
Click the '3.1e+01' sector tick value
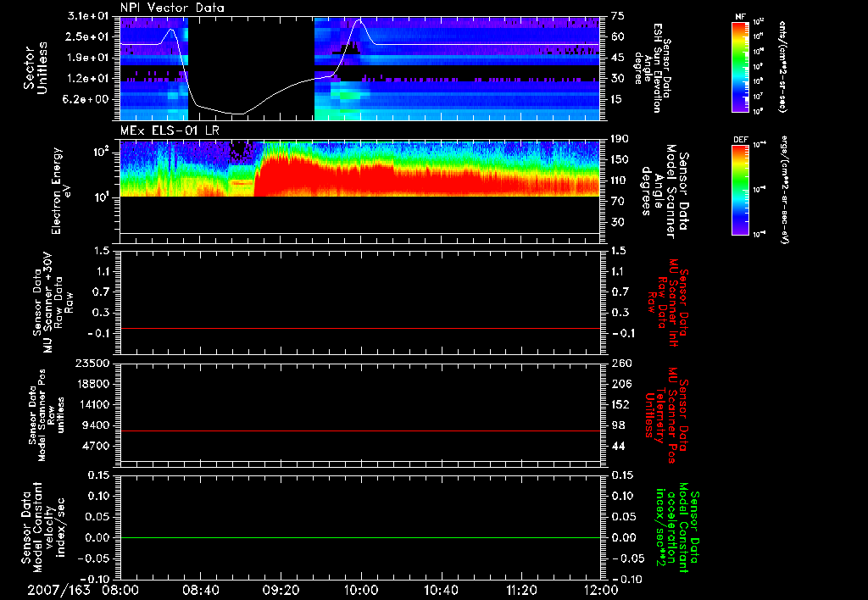88,16
